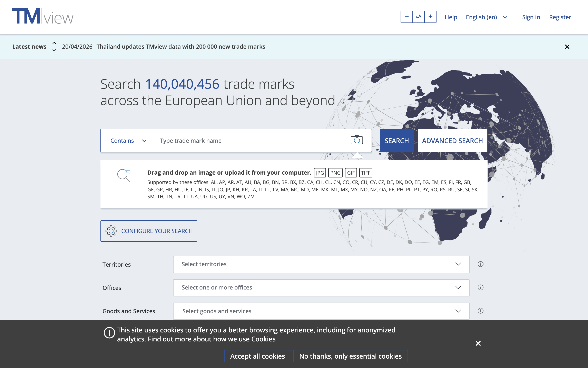The width and height of the screenshot is (588, 368).
Task: Click the camera image search icon
Action: 357,140
